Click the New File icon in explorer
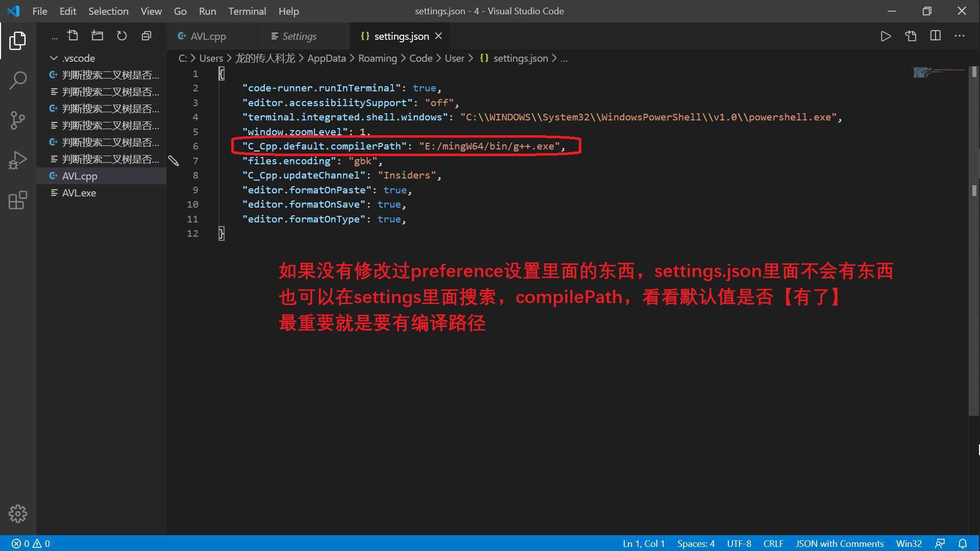980x551 pixels. coord(72,36)
